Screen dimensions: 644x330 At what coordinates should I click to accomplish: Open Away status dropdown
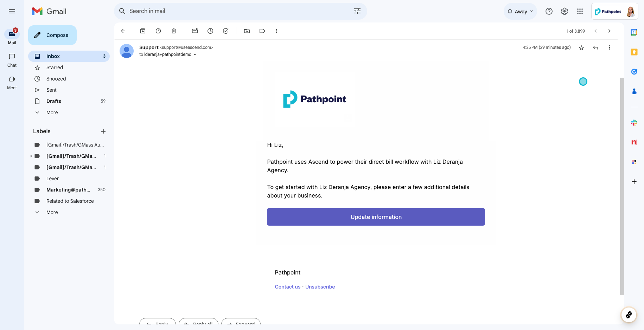(521, 11)
